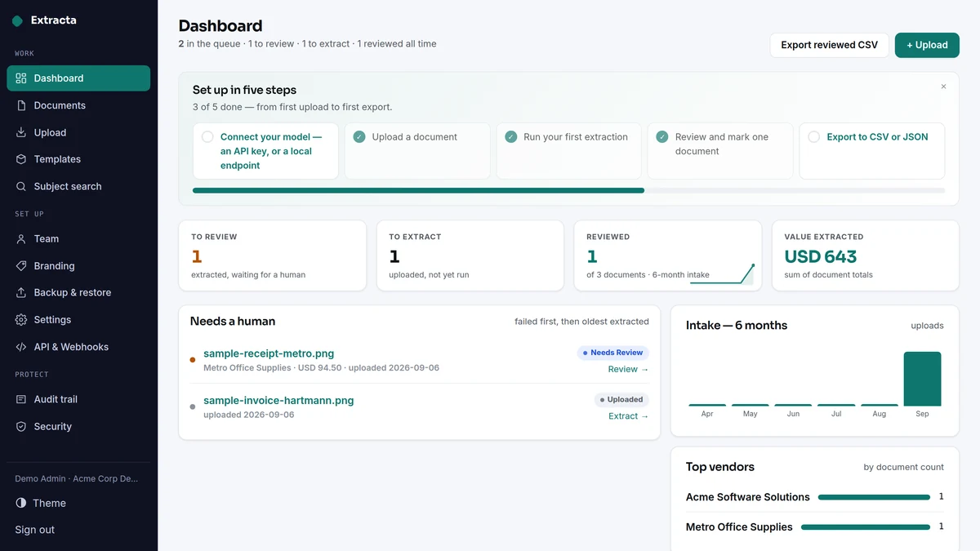Click the Export reviewed CSV button
980x551 pixels.
pos(829,45)
